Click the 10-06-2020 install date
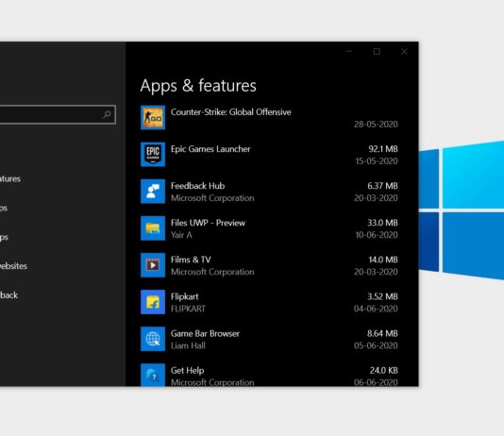The width and height of the screenshot is (504, 436). pyautogui.click(x=377, y=235)
